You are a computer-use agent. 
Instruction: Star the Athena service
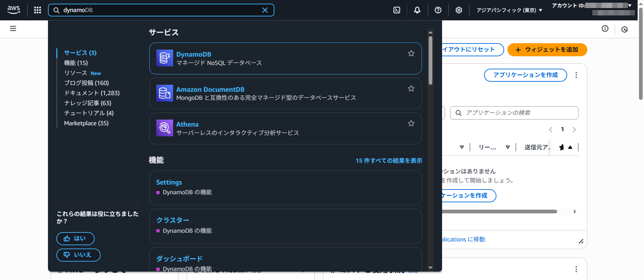(411, 123)
